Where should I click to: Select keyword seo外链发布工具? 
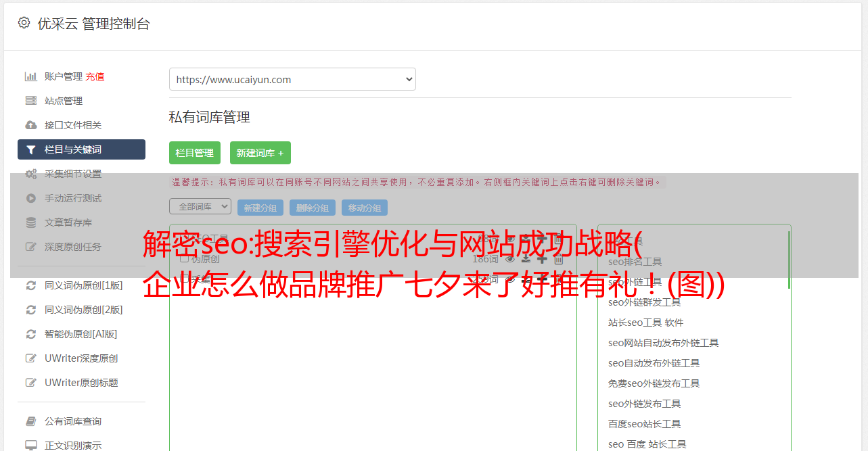645,404
